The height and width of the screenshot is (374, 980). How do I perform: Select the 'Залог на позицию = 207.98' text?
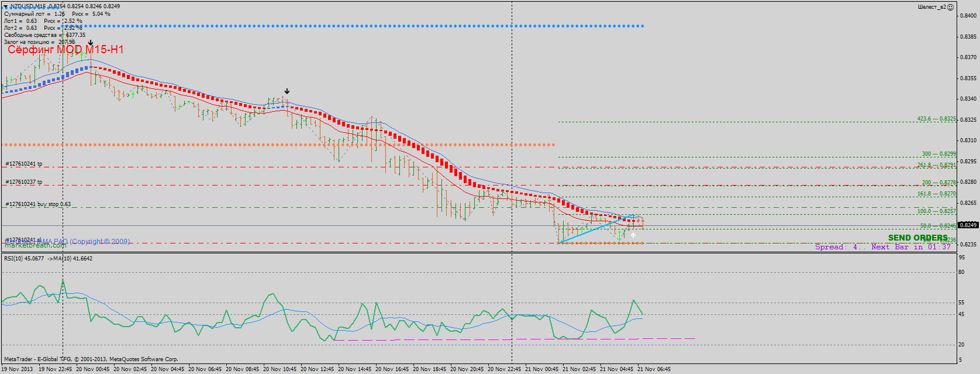pyautogui.click(x=39, y=42)
